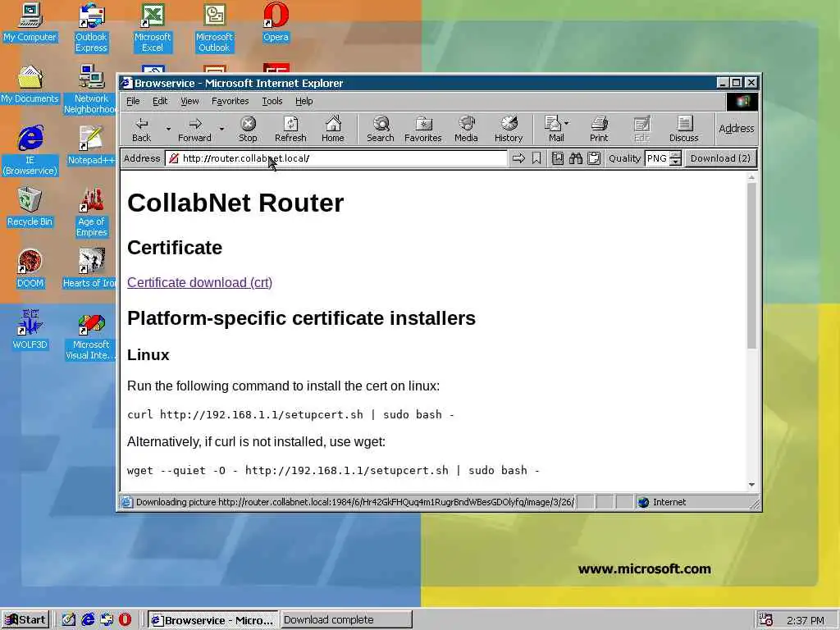Select the IE (Browservice) desktop icon
840x630 pixels.
click(30, 150)
